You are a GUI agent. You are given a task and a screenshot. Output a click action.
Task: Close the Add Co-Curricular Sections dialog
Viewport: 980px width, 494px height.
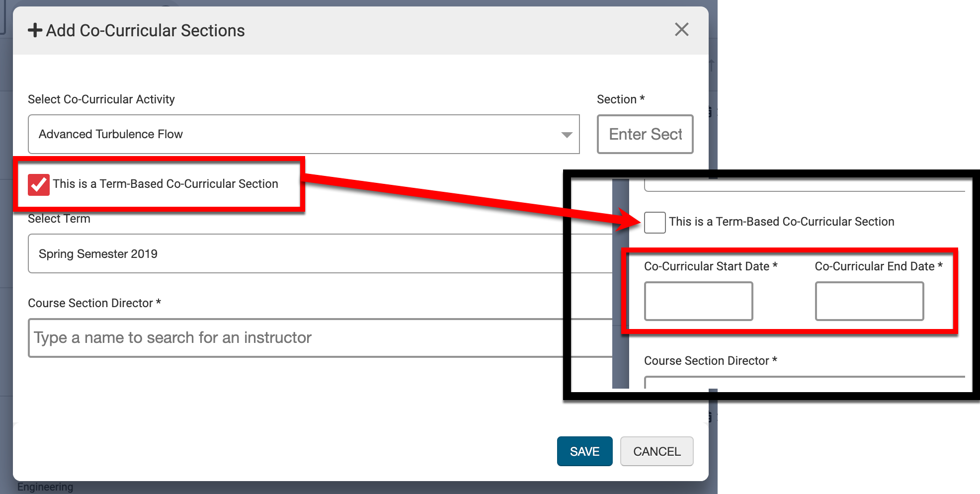pos(681,30)
